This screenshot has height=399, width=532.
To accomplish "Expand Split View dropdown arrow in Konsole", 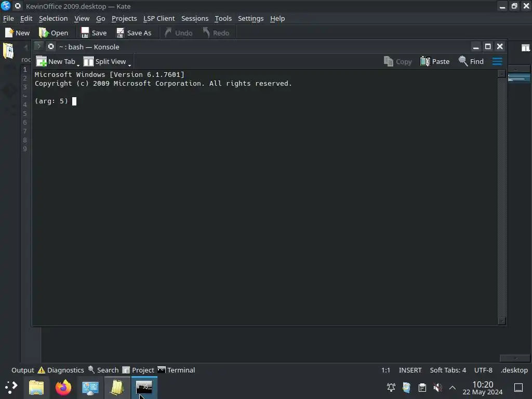I will [x=129, y=64].
